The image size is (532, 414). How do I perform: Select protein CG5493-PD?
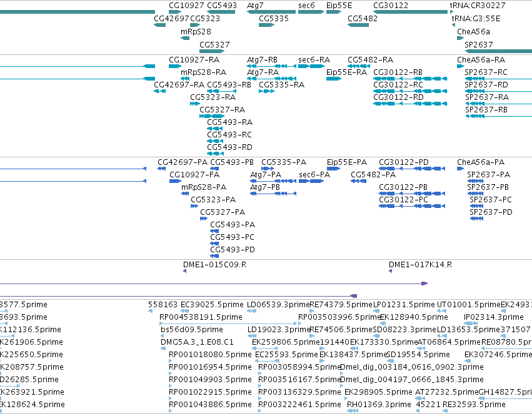coord(233,250)
